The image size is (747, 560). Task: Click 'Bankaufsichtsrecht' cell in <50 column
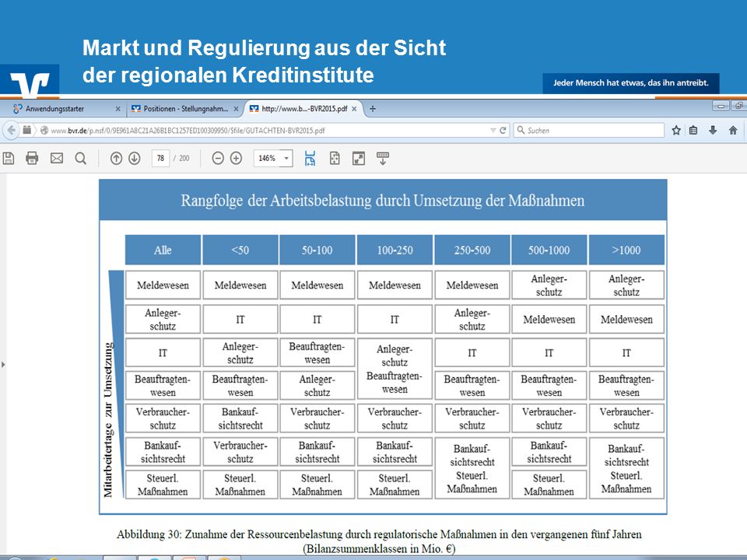pyautogui.click(x=240, y=418)
